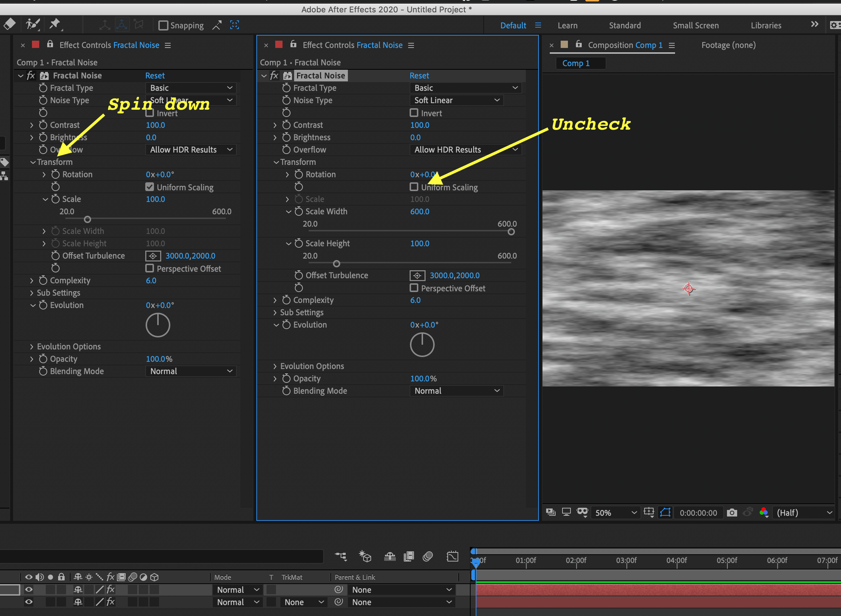The image size is (841, 616).
Task: Click the snapshot camera icon
Action: coord(732,513)
